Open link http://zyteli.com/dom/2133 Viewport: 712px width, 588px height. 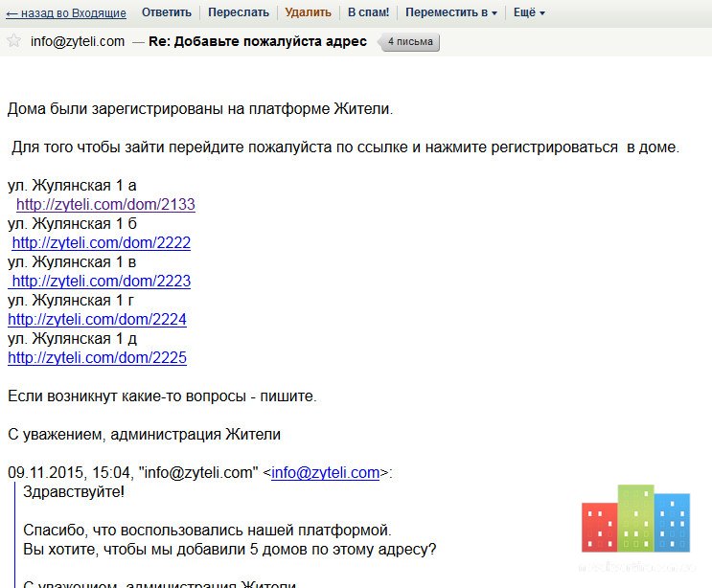pos(105,204)
